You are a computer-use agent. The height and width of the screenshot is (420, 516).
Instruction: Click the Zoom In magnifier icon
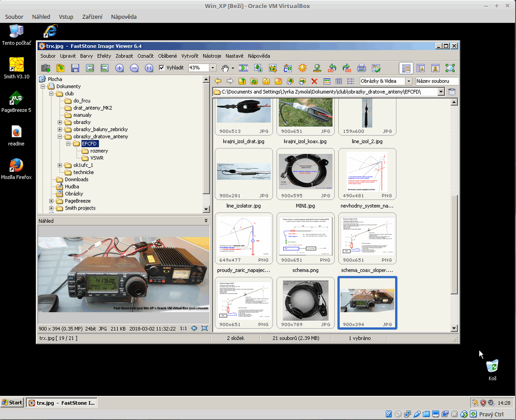pos(119,68)
